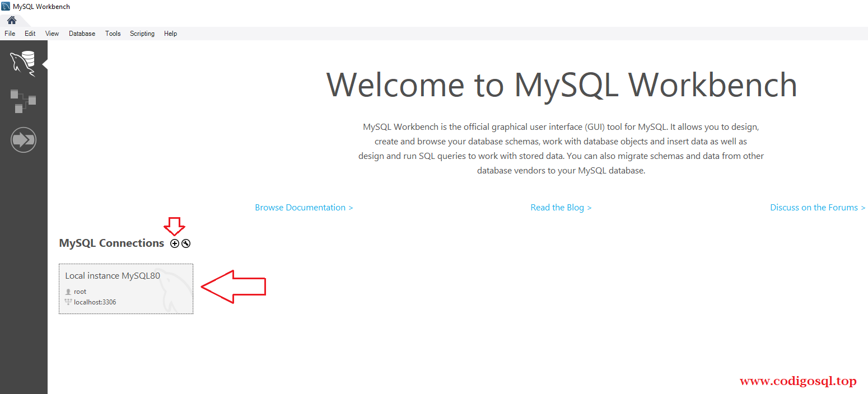This screenshot has height=394, width=868.
Task: Open the File menu
Action: pos(10,34)
